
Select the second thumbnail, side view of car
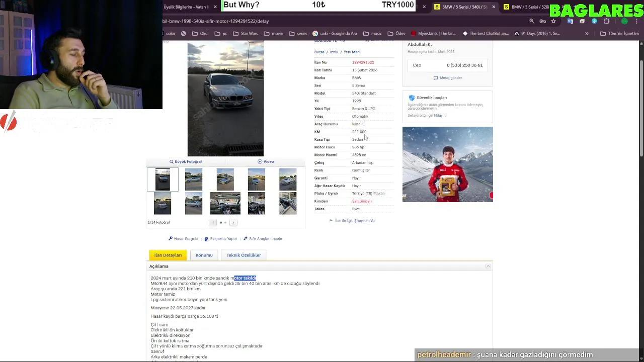(194, 179)
